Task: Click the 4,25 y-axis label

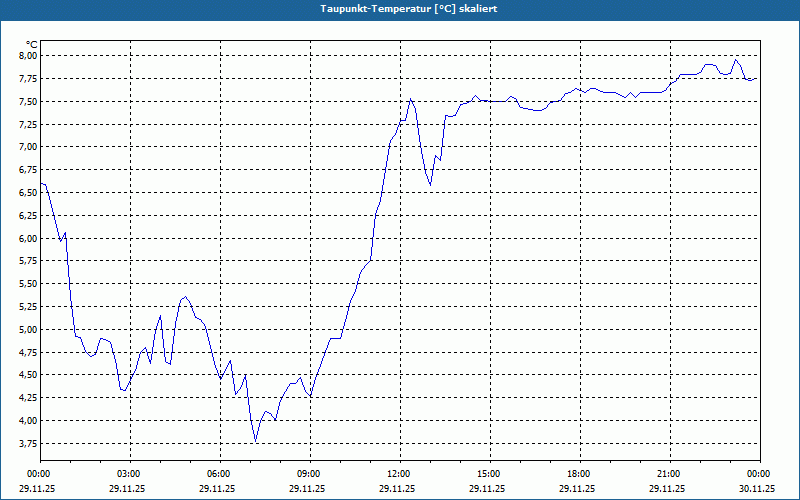Action: 29,398
